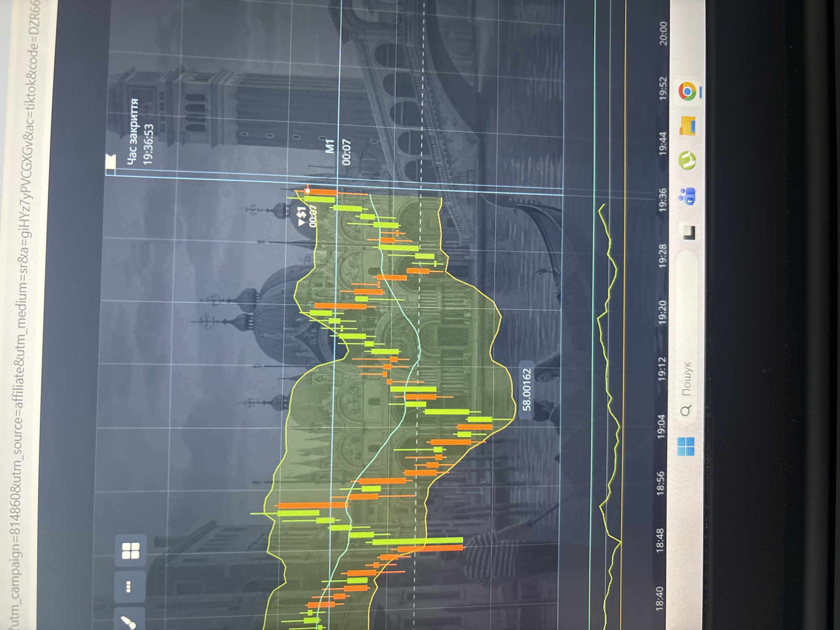Click the 00:07 countdown under M1
Image resolution: width=840 pixels, height=630 pixels.
[346, 152]
